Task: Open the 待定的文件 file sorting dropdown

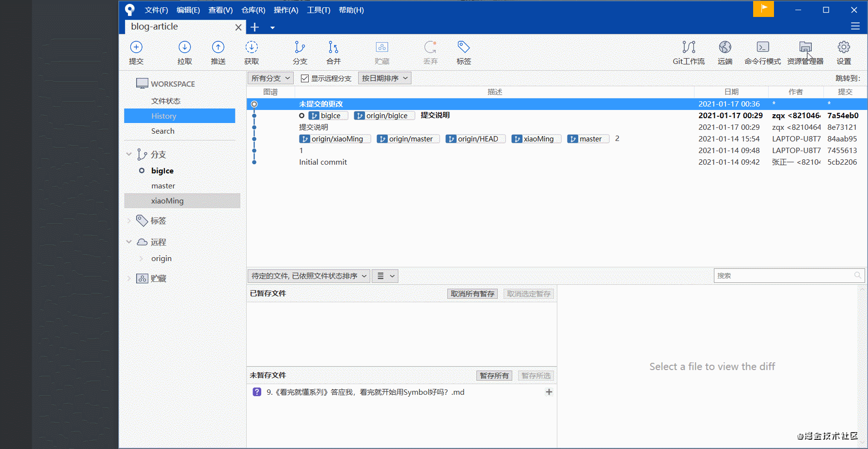Action: [x=309, y=276]
